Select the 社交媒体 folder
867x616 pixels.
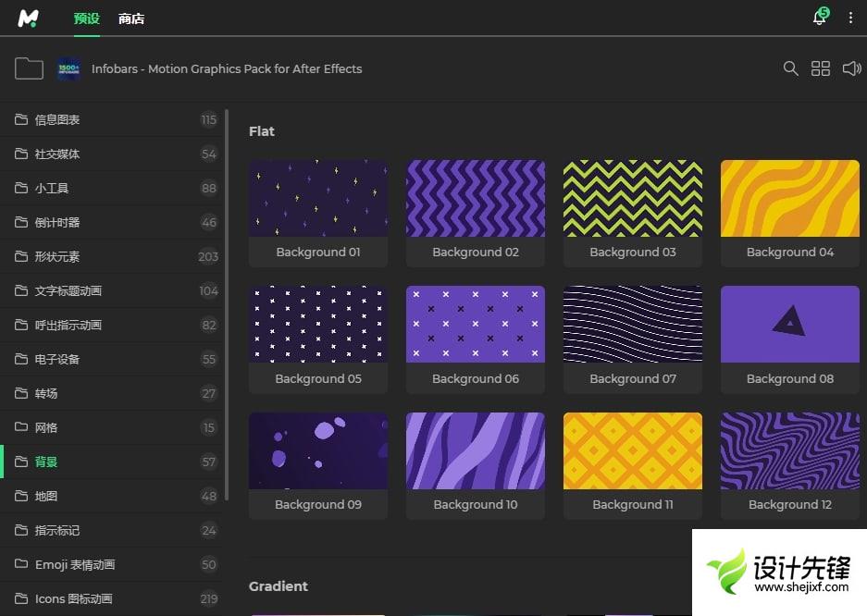tap(57, 154)
